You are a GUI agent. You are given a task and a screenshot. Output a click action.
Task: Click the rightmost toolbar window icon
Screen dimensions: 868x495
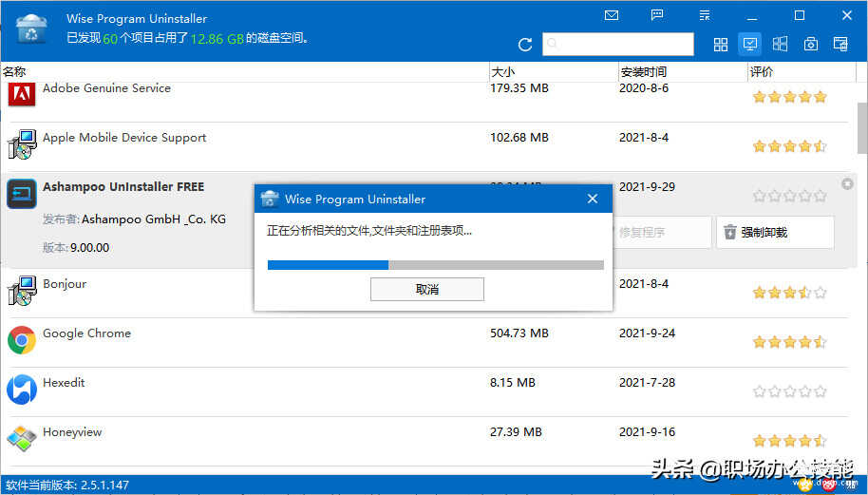840,45
